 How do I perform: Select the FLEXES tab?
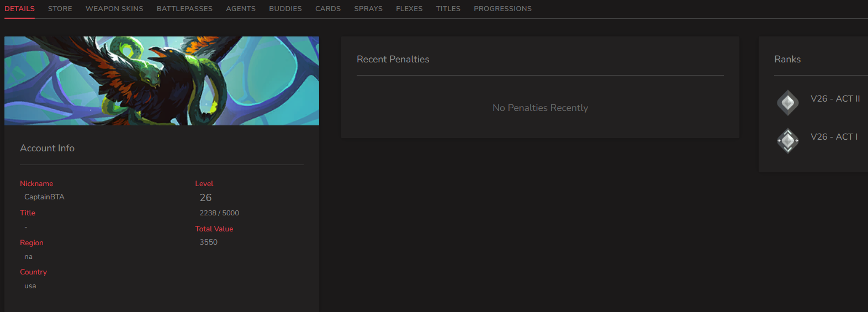coord(409,9)
